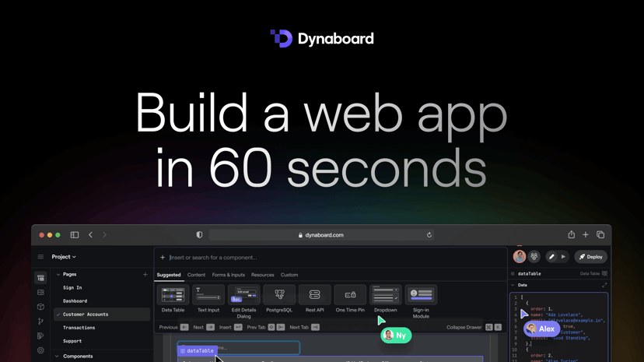
Task: Switch to the Content tab
Action: click(x=196, y=275)
